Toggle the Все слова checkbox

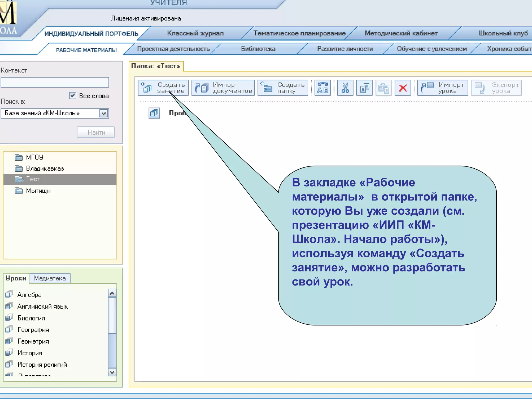[x=72, y=96]
